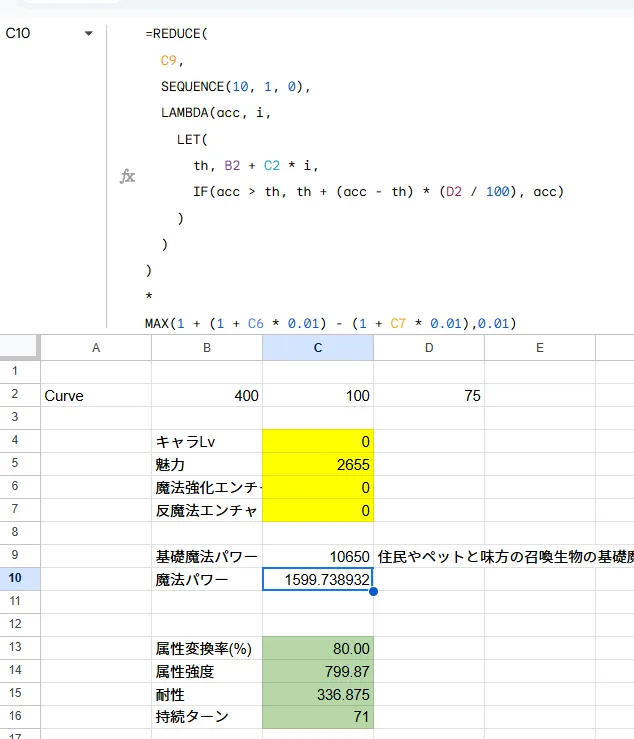Click the cell with value 75

pyautogui.click(x=428, y=395)
